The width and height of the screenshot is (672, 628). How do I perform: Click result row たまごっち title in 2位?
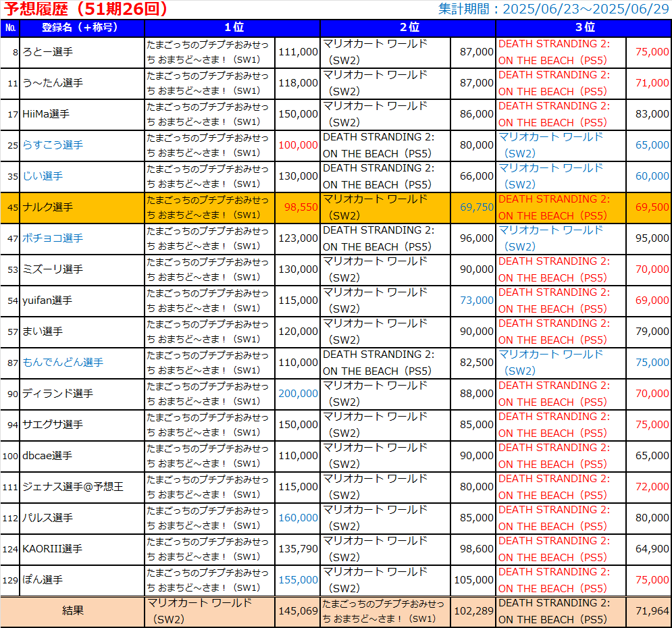point(383,611)
